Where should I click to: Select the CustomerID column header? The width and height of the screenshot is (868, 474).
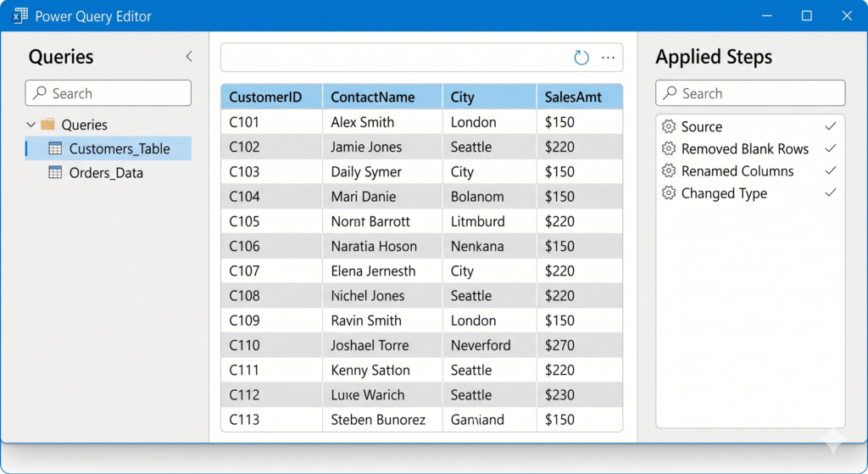point(271,97)
